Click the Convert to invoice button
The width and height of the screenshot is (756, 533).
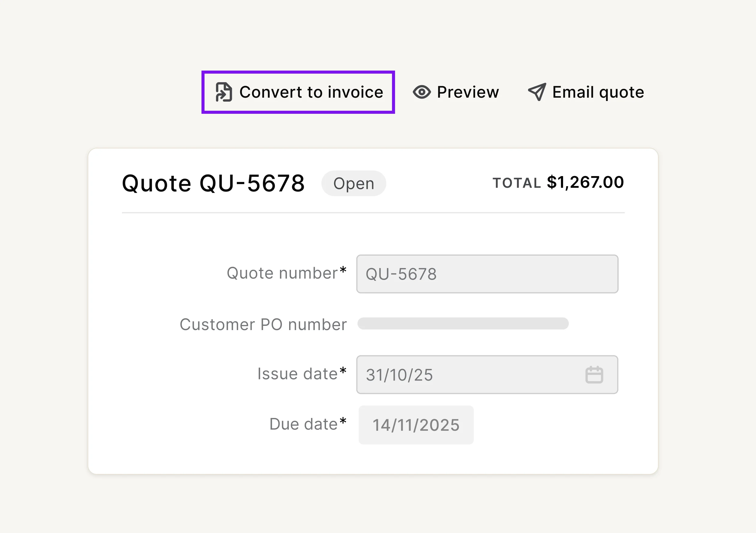(298, 92)
